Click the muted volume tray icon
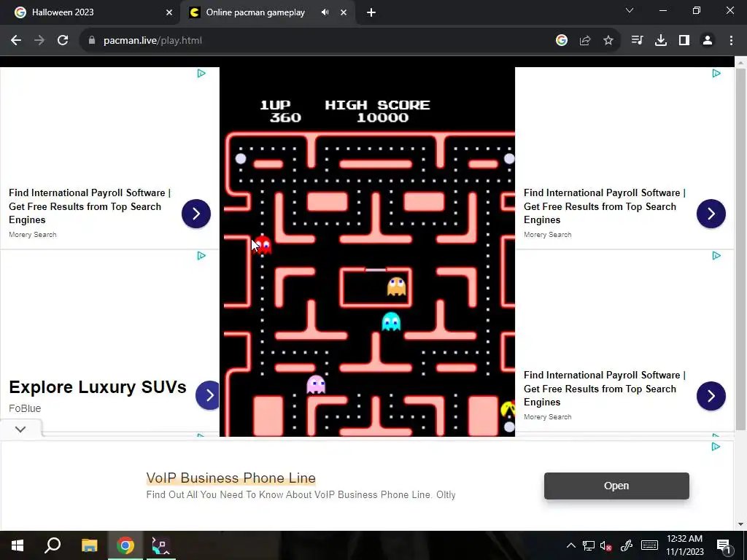 click(x=606, y=545)
